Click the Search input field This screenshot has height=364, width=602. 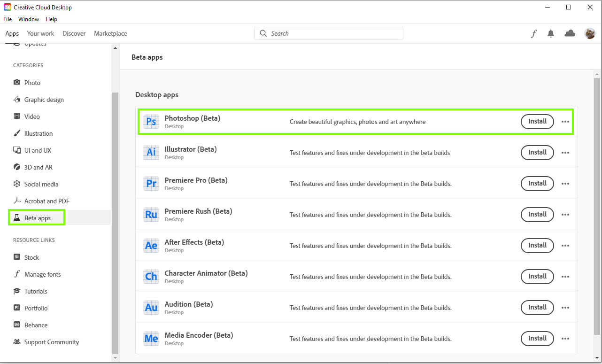tap(329, 33)
